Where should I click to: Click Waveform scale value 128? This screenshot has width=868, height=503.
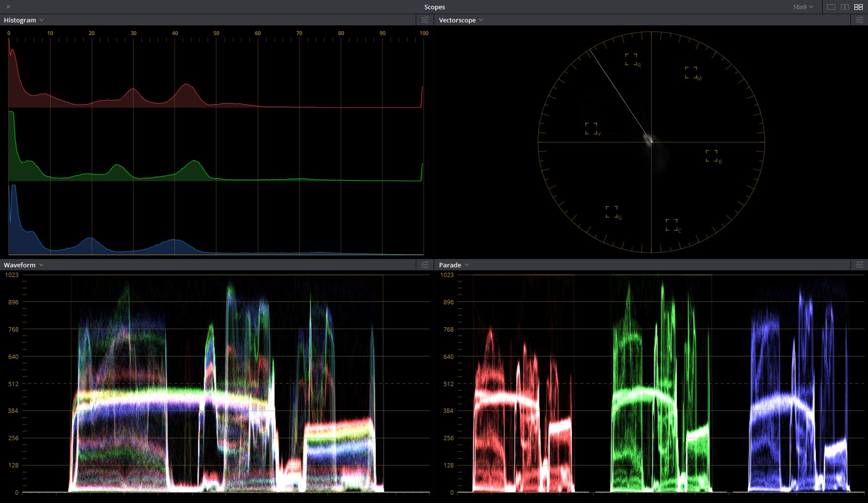click(13, 466)
